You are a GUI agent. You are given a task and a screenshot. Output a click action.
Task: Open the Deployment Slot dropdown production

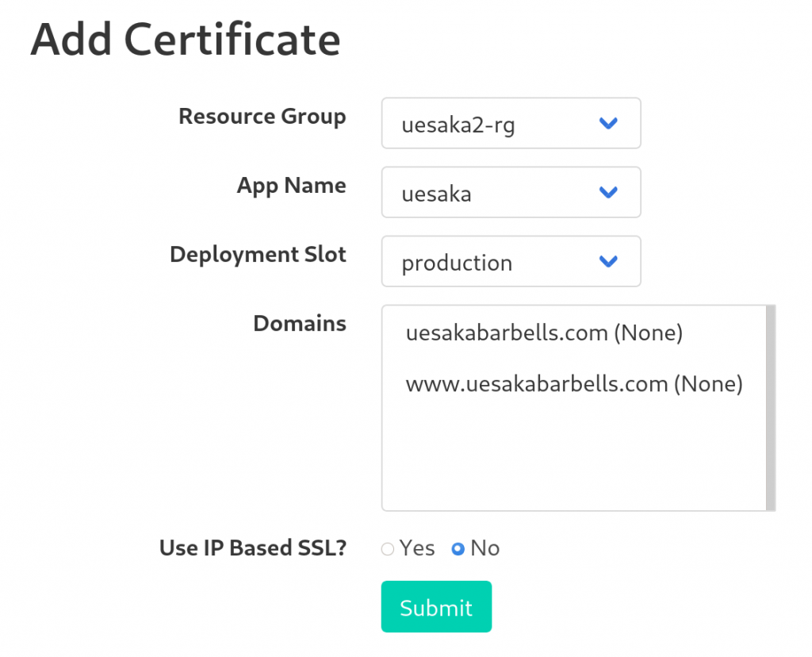511,261
